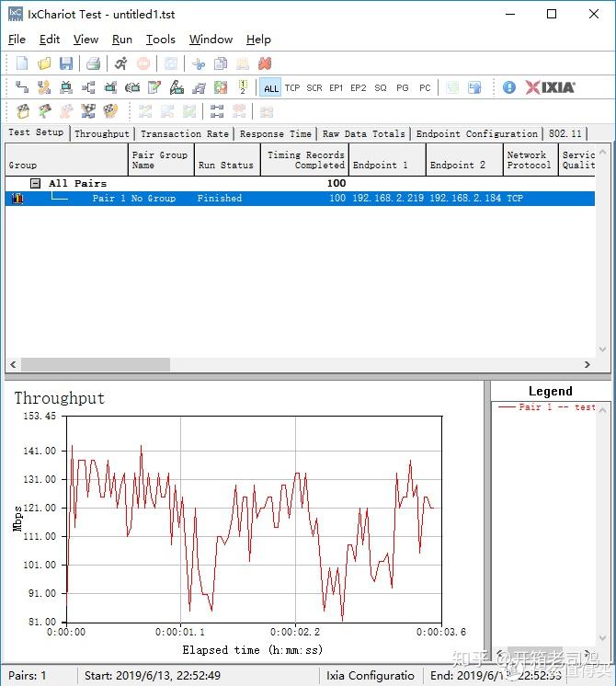Delete selected pair with red X icon
The width and height of the screenshot is (616, 686).
(x=265, y=63)
